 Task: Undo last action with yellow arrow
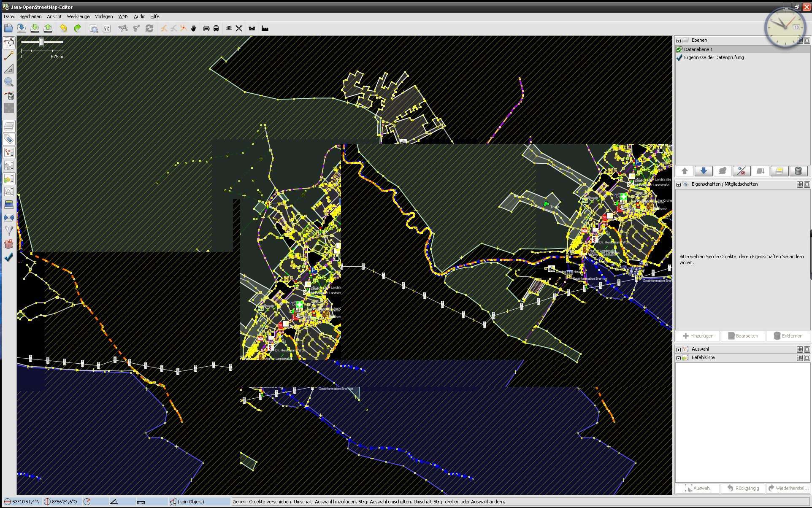[63, 28]
